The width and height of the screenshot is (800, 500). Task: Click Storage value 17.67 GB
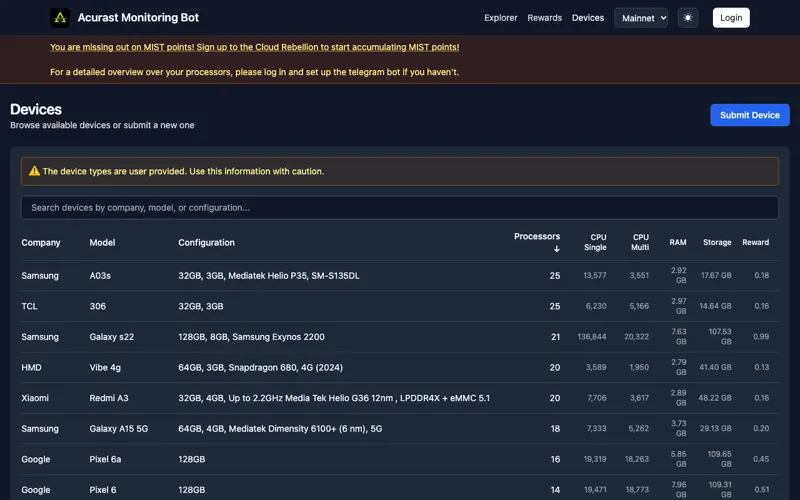tap(716, 276)
